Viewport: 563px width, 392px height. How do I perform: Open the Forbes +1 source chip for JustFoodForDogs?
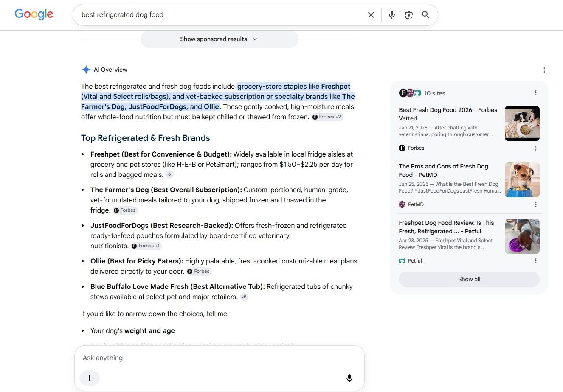(x=146, y=246)
